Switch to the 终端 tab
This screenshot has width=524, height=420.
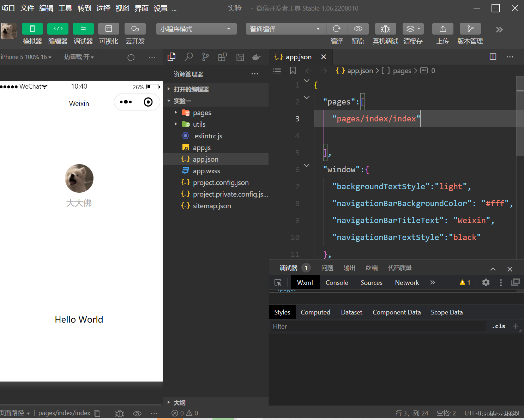[x=372, y=268]
